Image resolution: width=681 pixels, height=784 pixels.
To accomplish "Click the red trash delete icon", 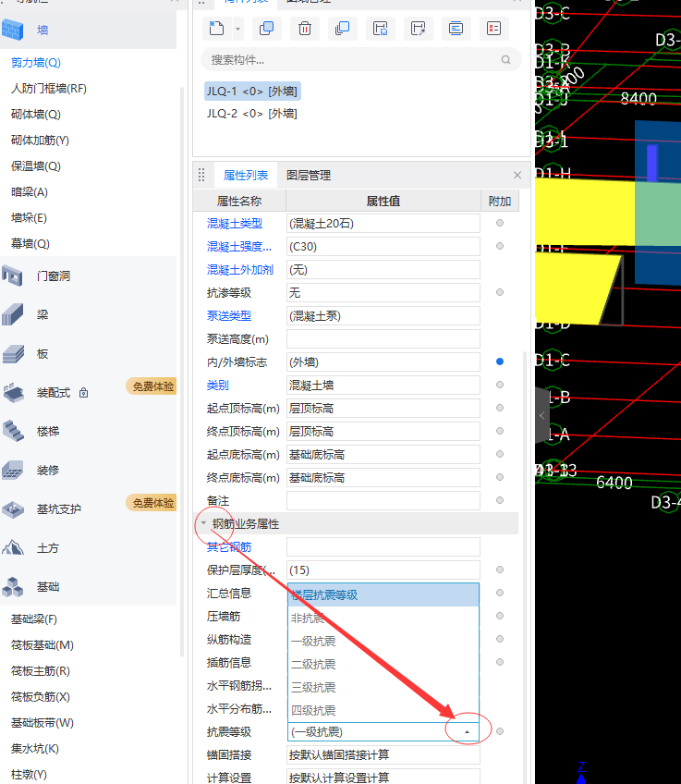I will tap(304, 28).
